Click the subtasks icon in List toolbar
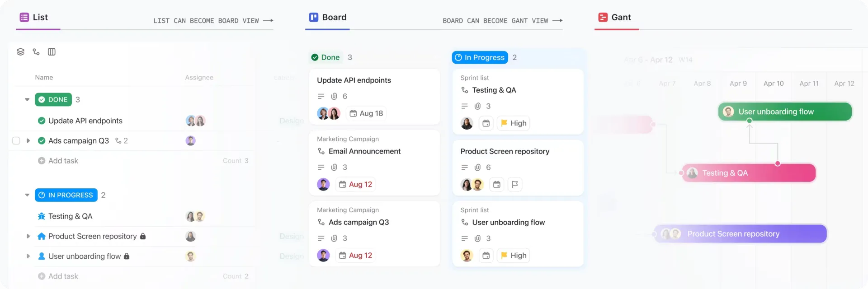 click(x=36, y=52)
